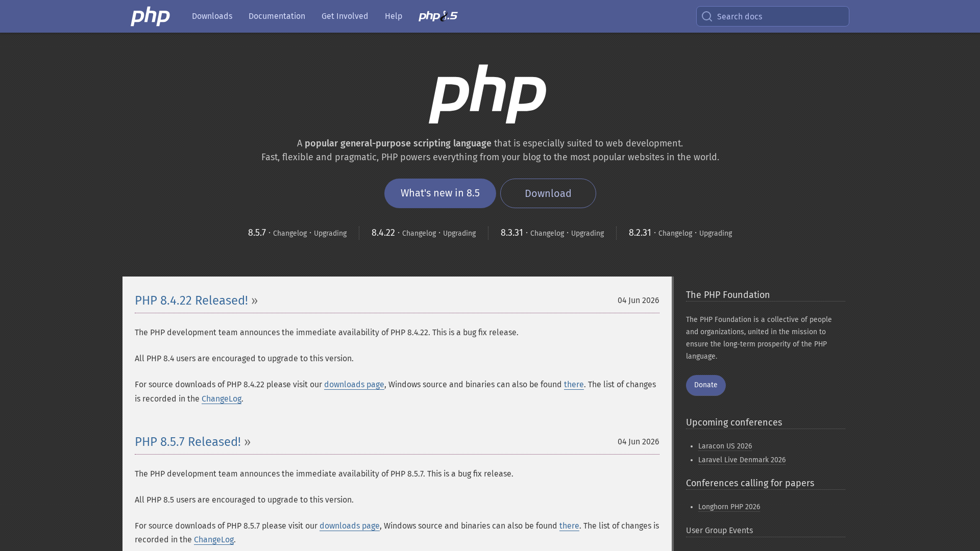Select version 8.5.7 link
980x551 pixels.
click(x=257, y=233)
